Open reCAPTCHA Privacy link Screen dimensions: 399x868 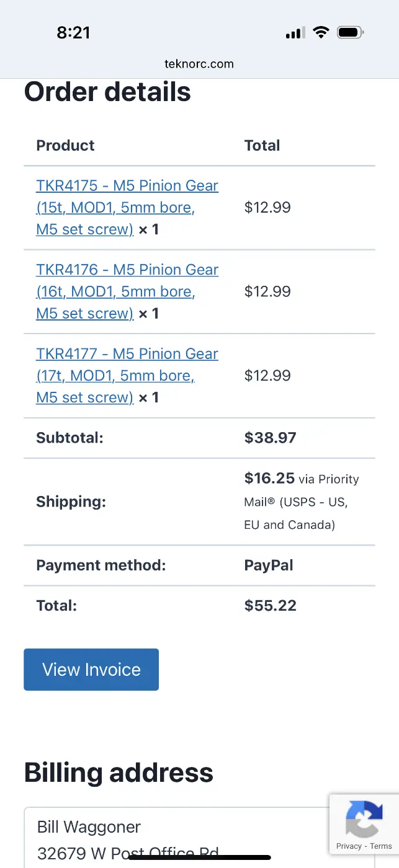click(x=349, y=846)
